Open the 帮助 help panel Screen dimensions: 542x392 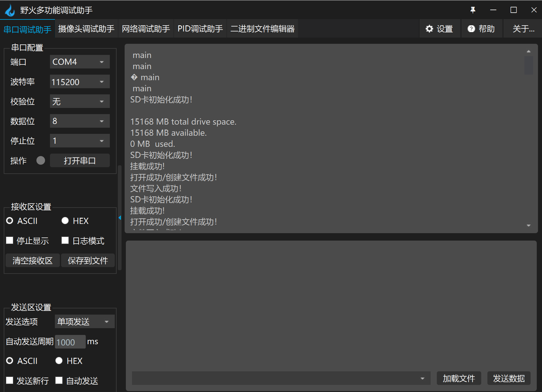point(482,28)
